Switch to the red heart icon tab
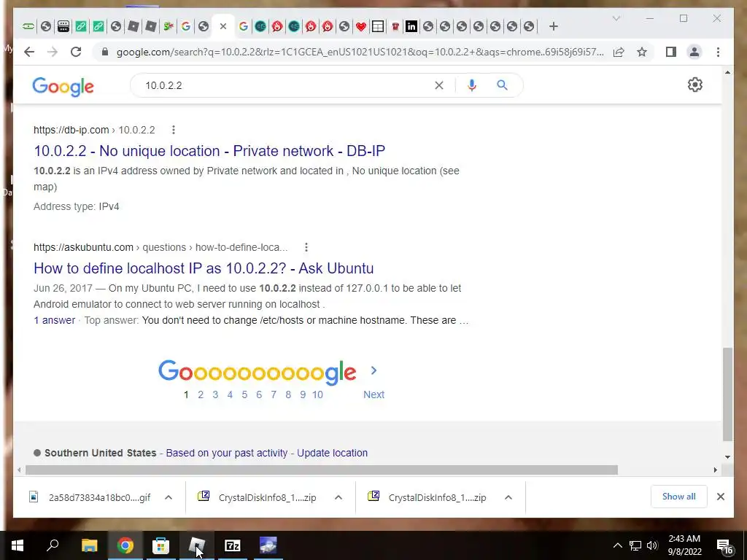This screenshot has height=560, width=747. 360,27
